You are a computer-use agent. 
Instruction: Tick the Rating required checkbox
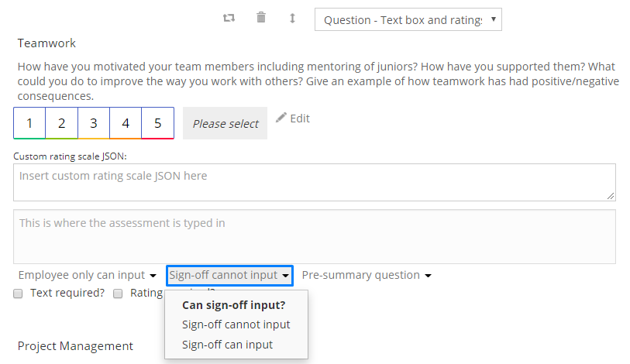click(118, 294)
